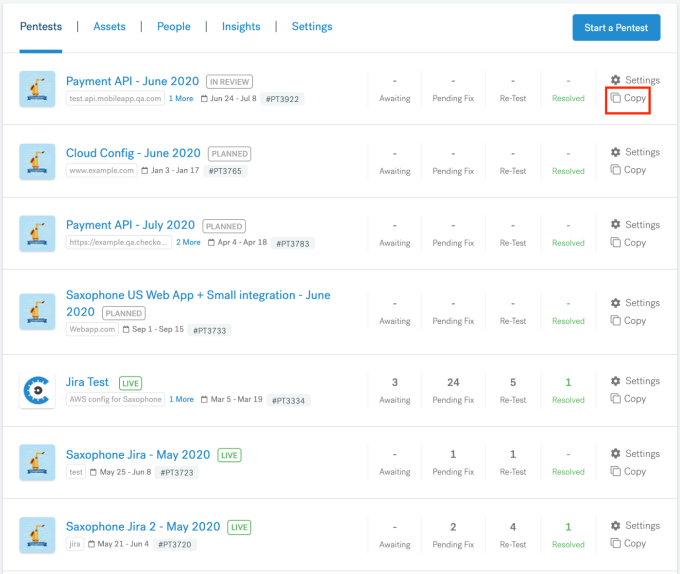Click the #PT3720 tag
The image size is (680, 574).
click(x=175, y=545)
